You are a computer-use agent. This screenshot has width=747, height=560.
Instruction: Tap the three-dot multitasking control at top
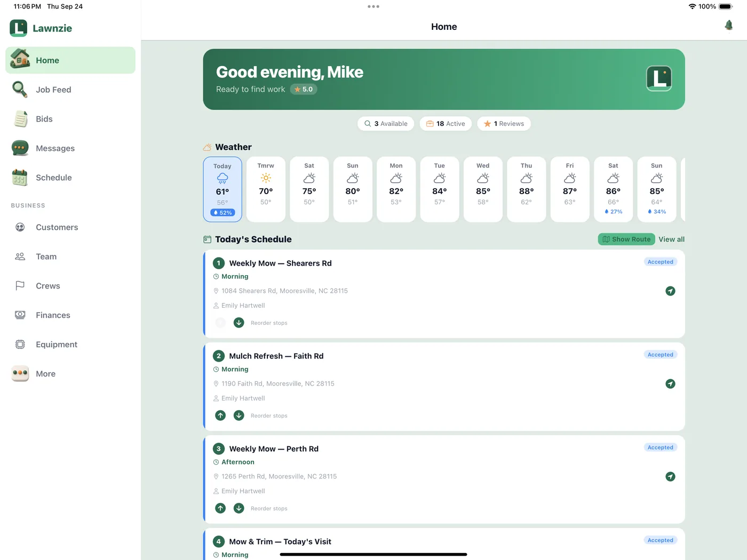click(x=373, y=6)
